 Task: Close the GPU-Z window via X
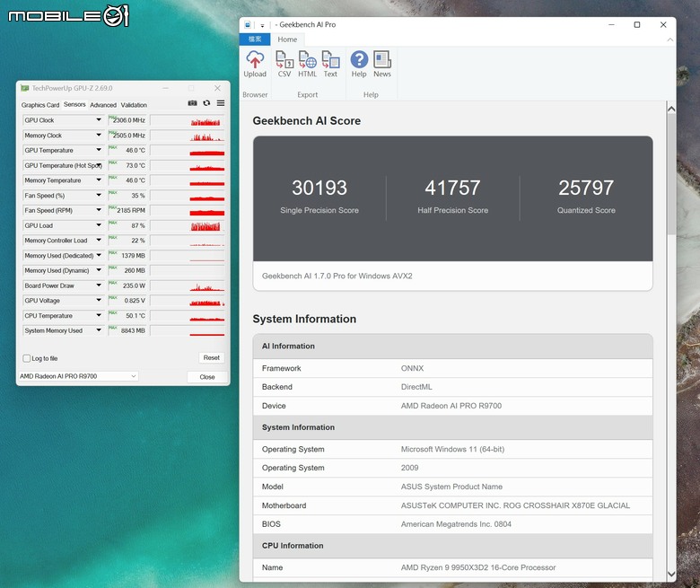tap(217, 88)
